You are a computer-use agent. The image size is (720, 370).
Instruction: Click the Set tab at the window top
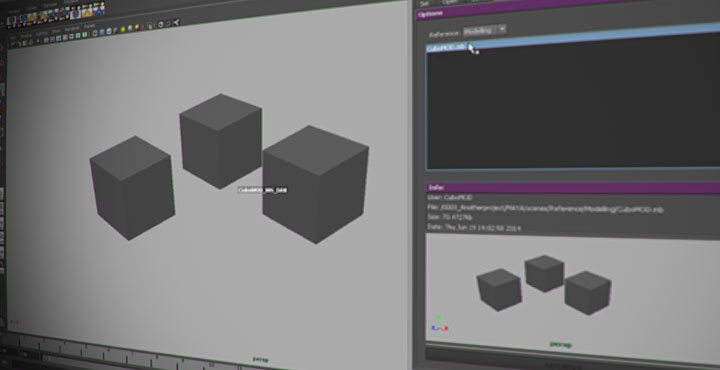[x=425, y=3]
